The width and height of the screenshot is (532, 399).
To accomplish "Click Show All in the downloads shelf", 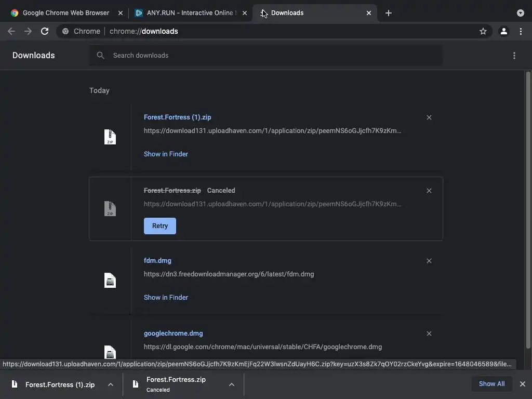I will click(491, 384).
